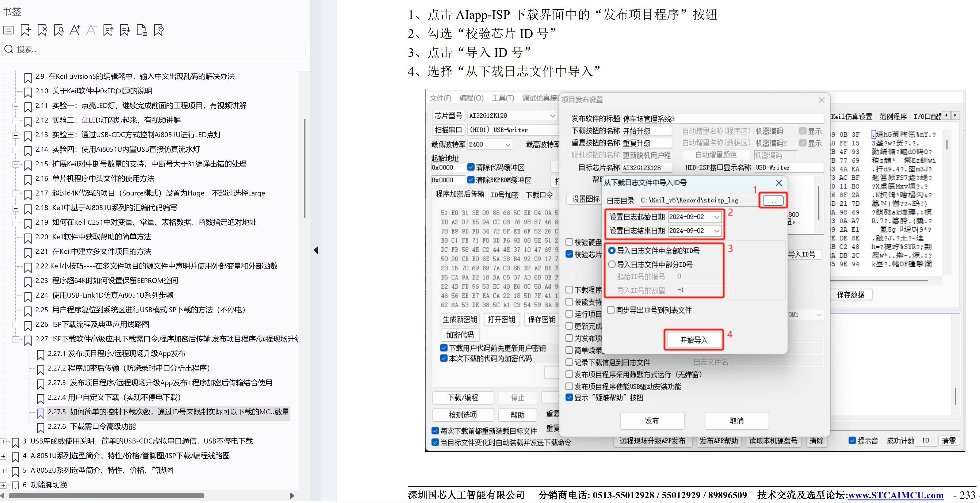Click the locate current bookmark icon

(x=159, y=30)
